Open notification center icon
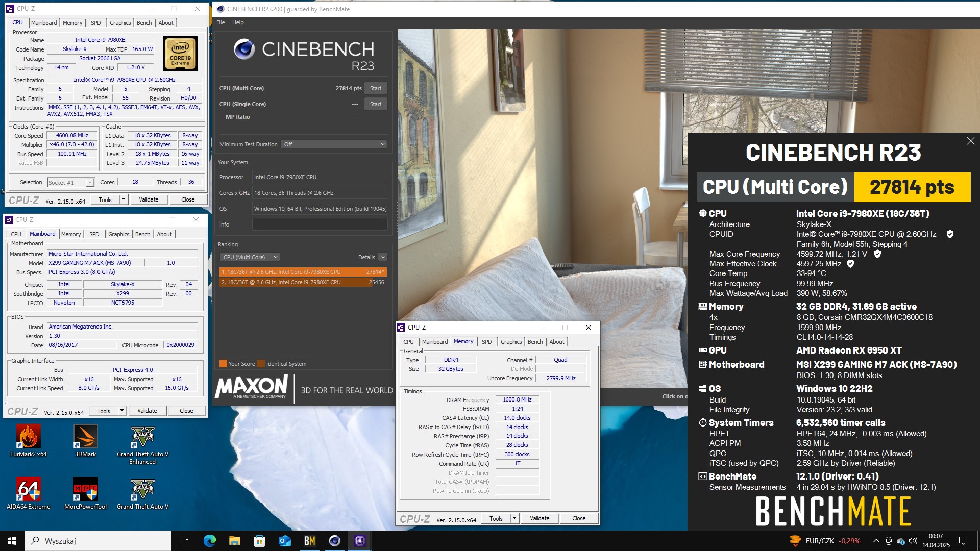 963,541
